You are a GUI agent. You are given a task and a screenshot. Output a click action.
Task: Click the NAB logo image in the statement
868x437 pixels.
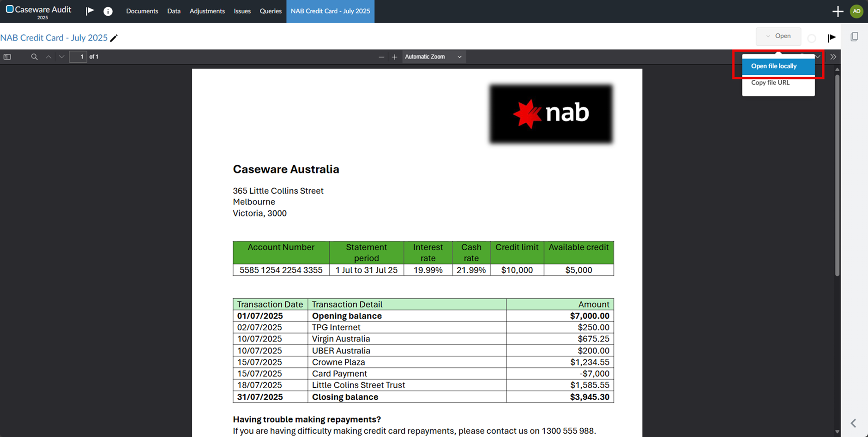tap(551, 114)
